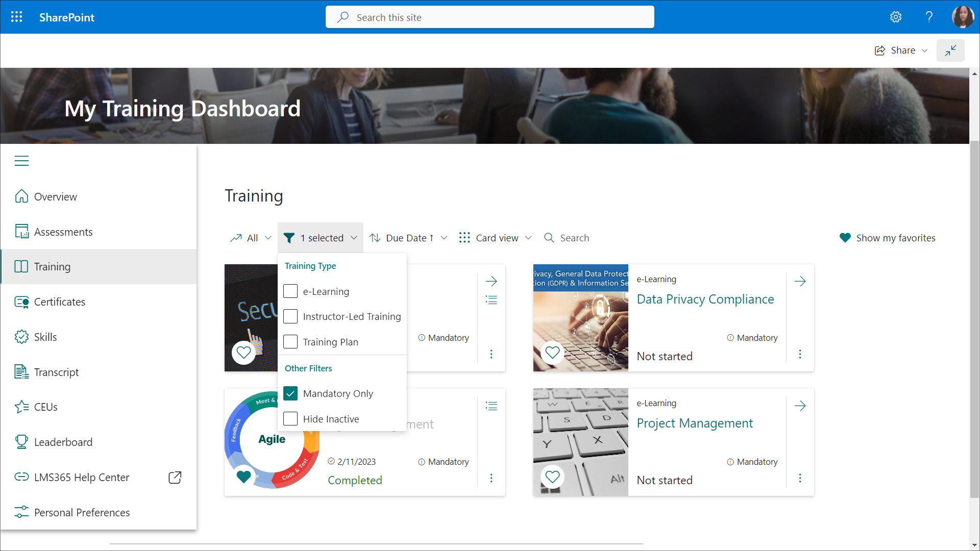Open the settings gear
This screenshot has width=980, height=551.
[896, 17]
